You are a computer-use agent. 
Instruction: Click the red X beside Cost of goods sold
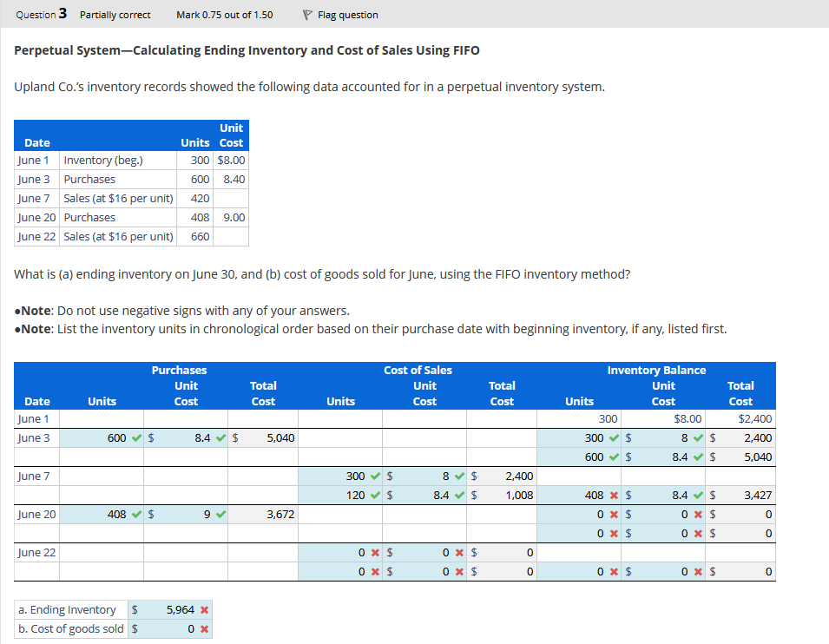tap(205, 628)
